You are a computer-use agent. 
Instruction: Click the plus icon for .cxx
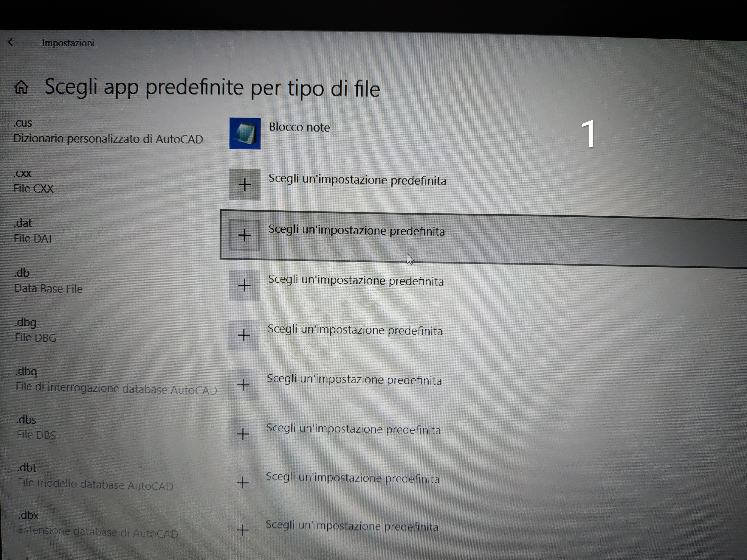coord(244,185)
